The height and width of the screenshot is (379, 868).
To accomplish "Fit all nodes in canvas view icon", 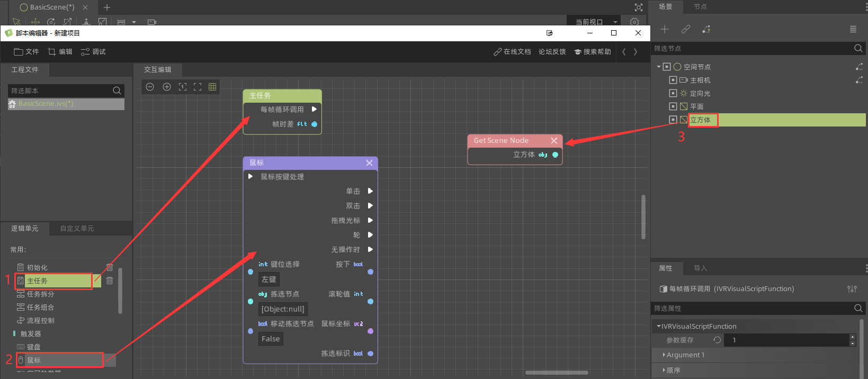I will click(198, 87).
